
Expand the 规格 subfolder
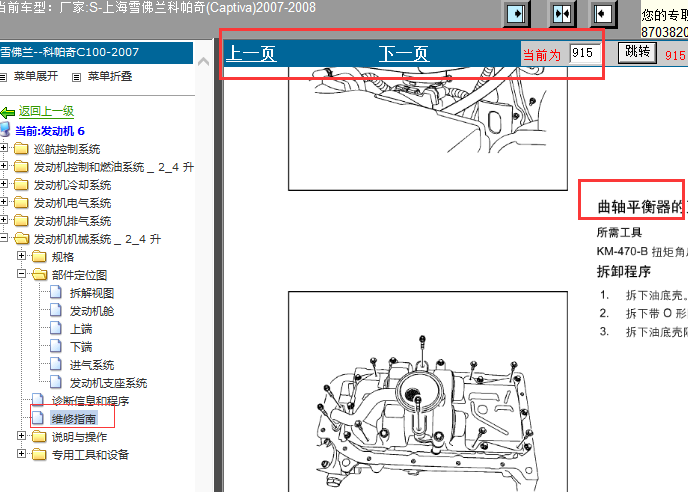pos(21,255)
